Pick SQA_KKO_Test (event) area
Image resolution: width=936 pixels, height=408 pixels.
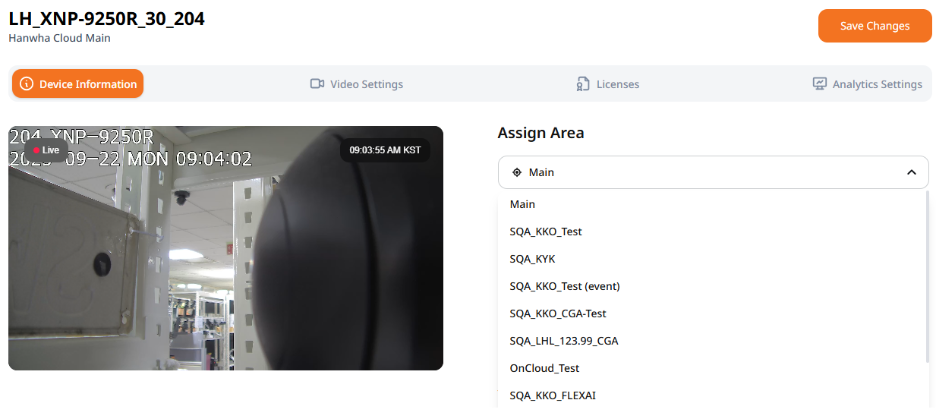(564, 286)
